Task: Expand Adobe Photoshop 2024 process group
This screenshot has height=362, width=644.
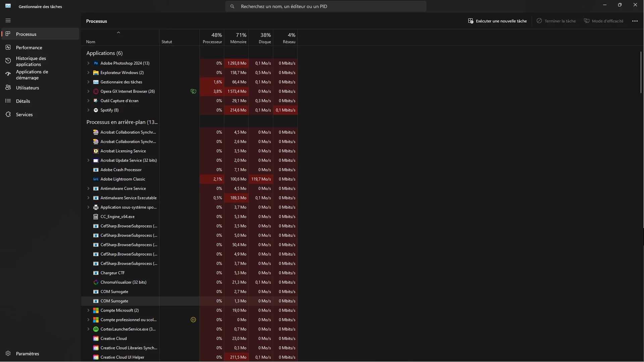Action: 89,63
